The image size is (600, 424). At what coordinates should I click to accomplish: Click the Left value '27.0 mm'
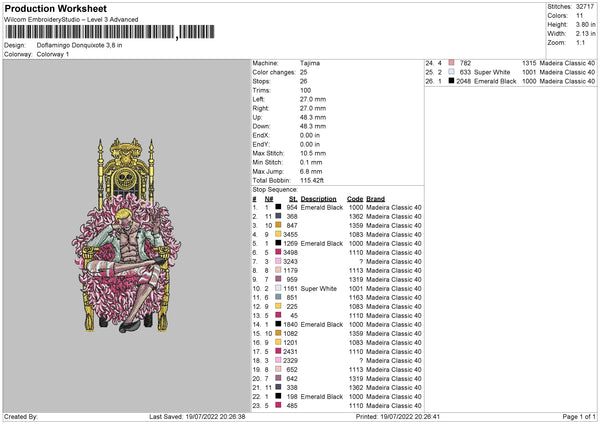point(313,99)
